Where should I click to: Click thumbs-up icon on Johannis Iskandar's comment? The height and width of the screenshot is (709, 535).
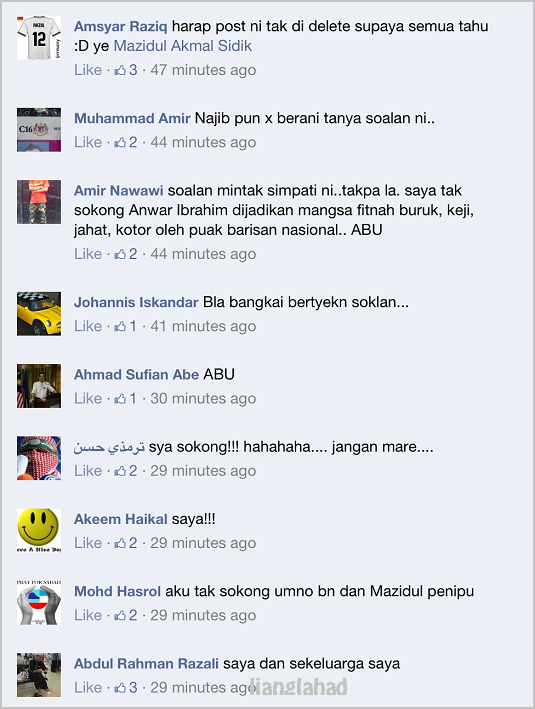120,326
